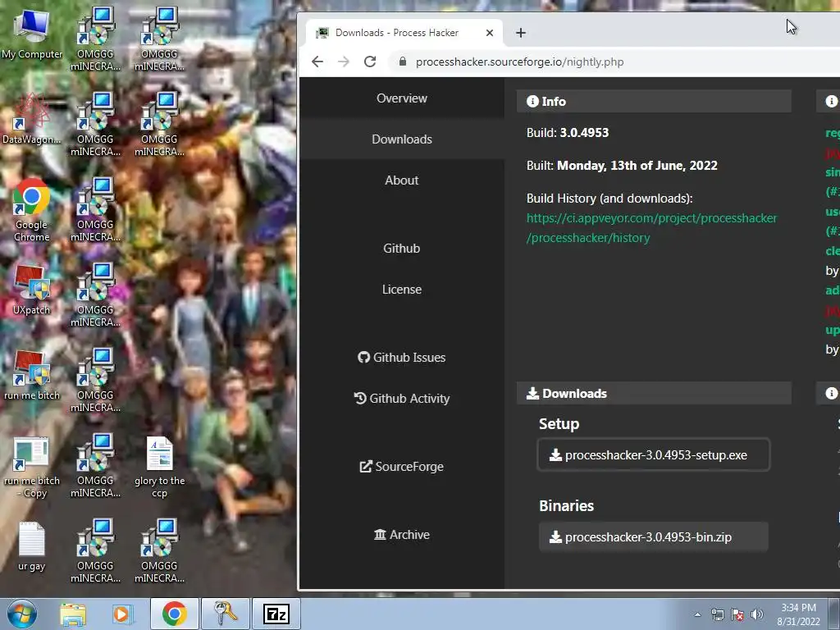Click the Downloads panel header
The height and width of the screenshot is (630, 840).
654,393
